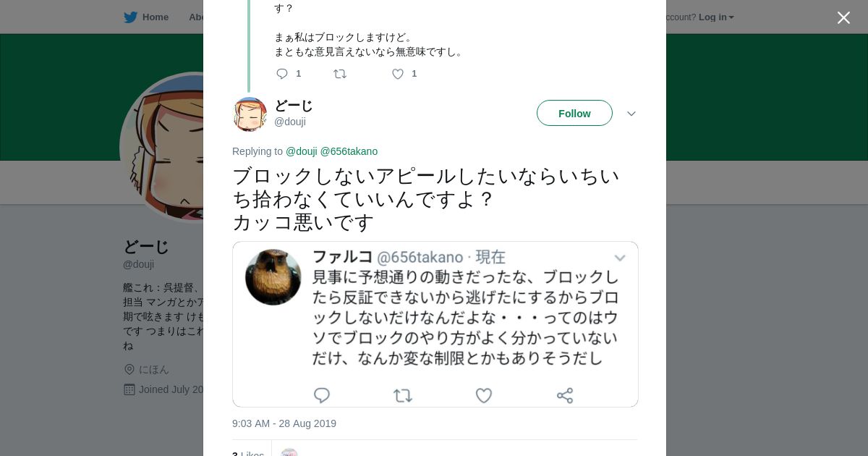Like the upper tweet with the heart icon

(x=398, y=74)
